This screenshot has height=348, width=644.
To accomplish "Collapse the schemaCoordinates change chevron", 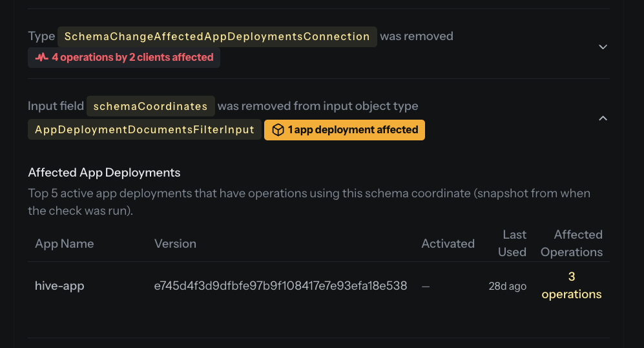I will pos(603,118).
